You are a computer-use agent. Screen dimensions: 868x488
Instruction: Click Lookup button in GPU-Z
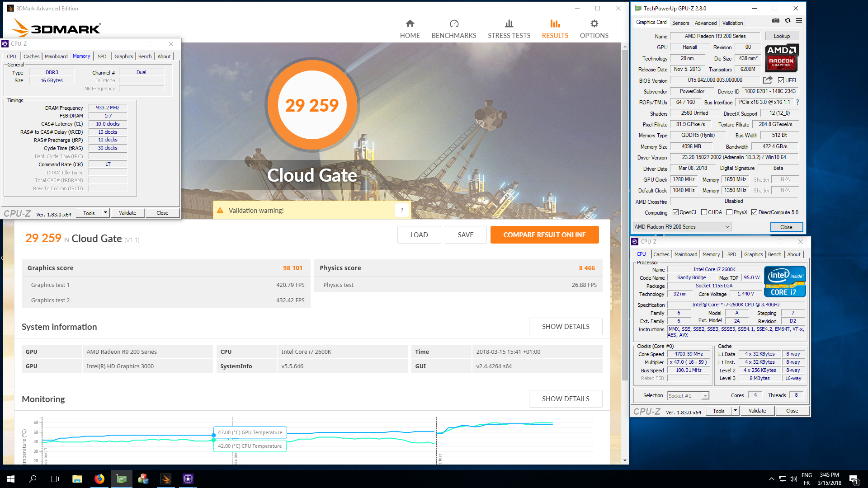point(782,36)
